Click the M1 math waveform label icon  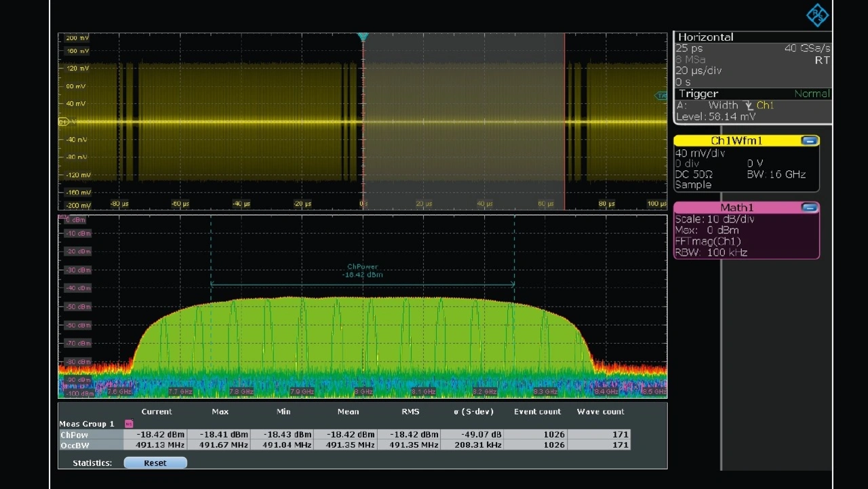click(63, 217)
